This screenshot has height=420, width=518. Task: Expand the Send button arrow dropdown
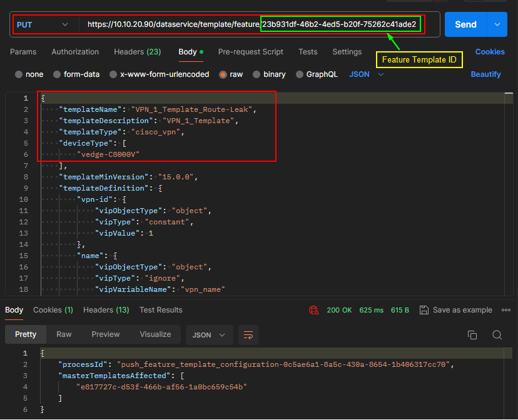click(x=497, y=24)
